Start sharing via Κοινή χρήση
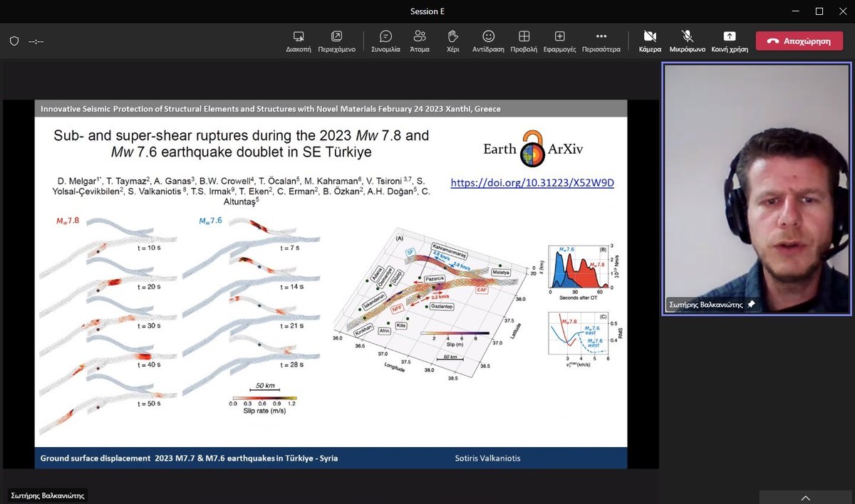The height and width of the screenshot is (504, 855). (729, 41)
